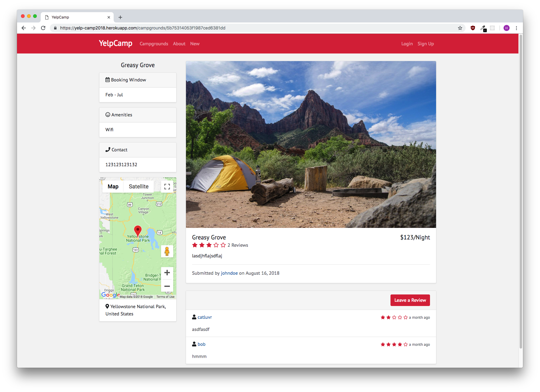Click the calendar icon beside Booking Window
Viewport: 540px width, 392px height.
(x=107, y=79)
